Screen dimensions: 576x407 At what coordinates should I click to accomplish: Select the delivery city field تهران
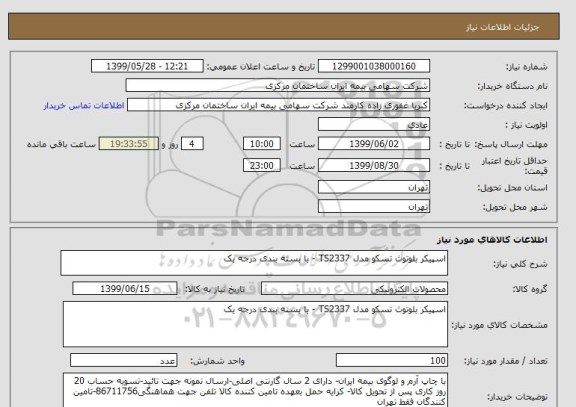pos(374,206)
